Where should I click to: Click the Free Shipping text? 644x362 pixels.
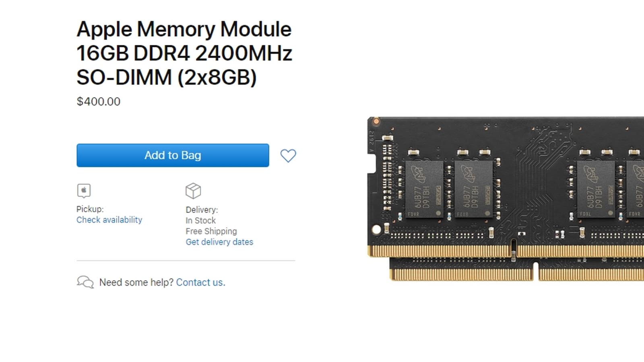coord(211,231)
